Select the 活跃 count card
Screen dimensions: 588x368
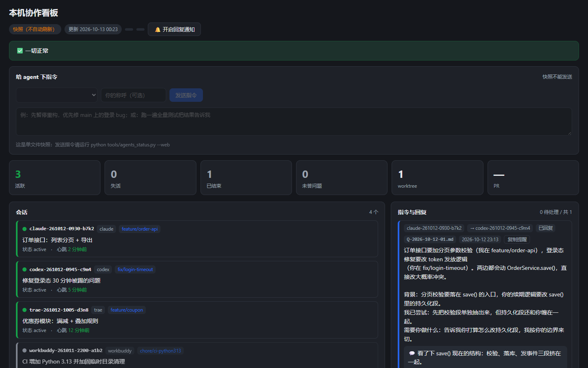55,178
